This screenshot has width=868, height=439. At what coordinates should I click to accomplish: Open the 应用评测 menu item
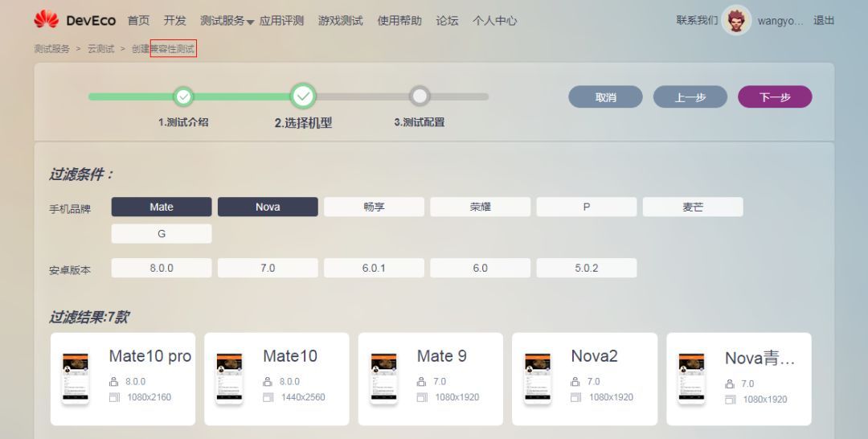tap(282, 20)
